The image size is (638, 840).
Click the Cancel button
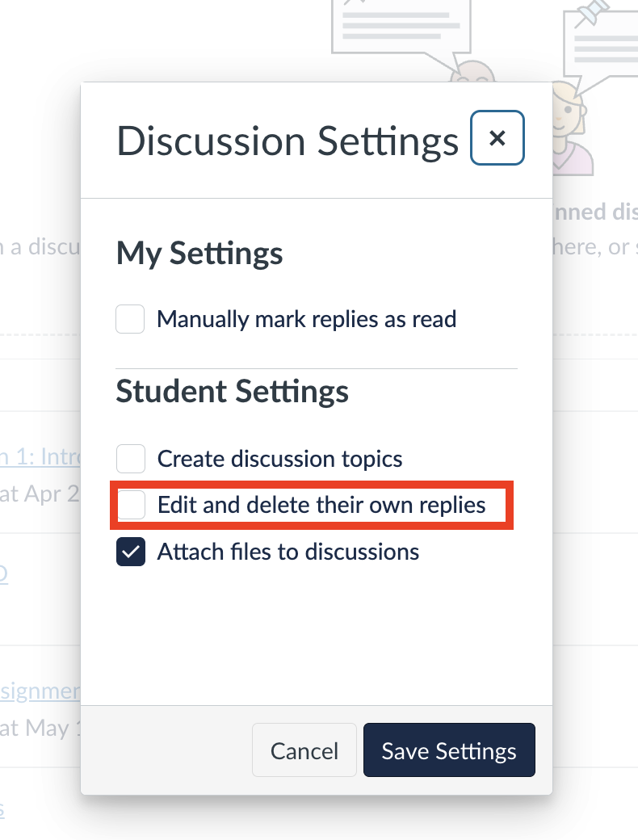pyautogui.click(x=304, y=750)
